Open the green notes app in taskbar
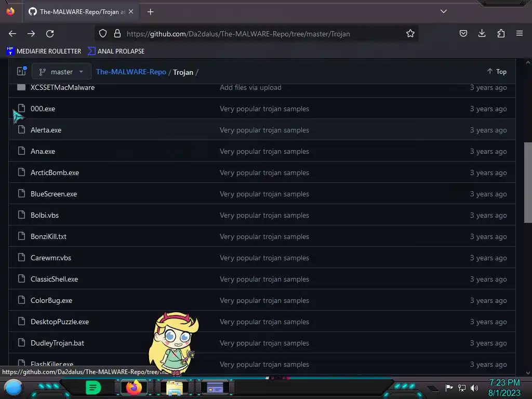This screenshot has height=399, width=532. tap(93, 388)
